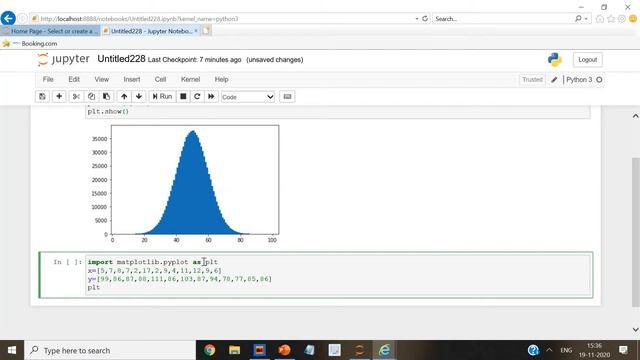This screenshot has width=640, height=360.
Task: Click the Python 3 kernel status circle
Action: coord(599,80)
